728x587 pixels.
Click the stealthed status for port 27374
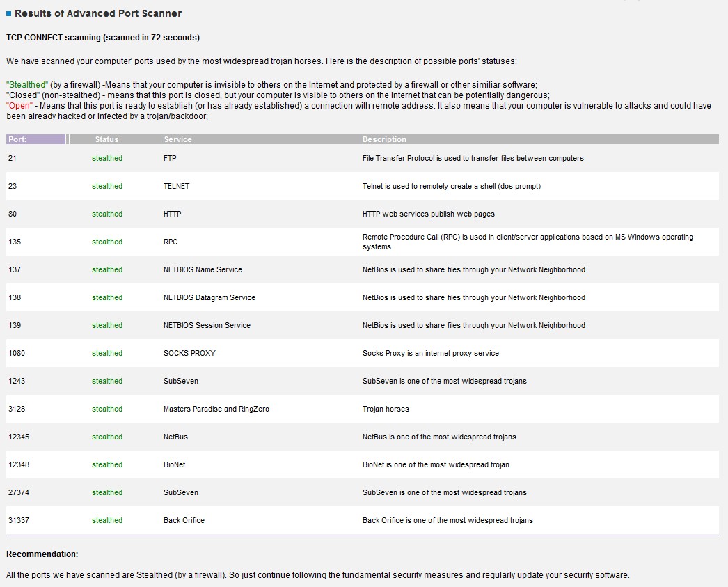[x=107, y=492]
